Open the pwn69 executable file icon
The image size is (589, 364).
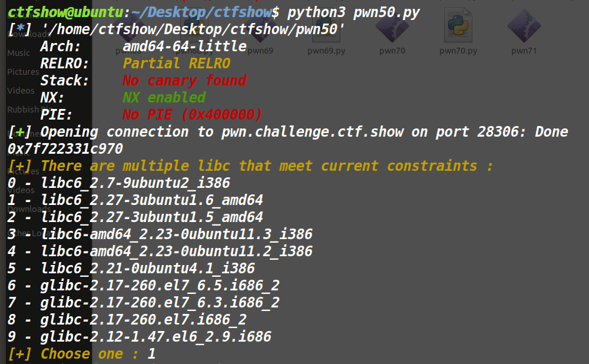[260, 29]
